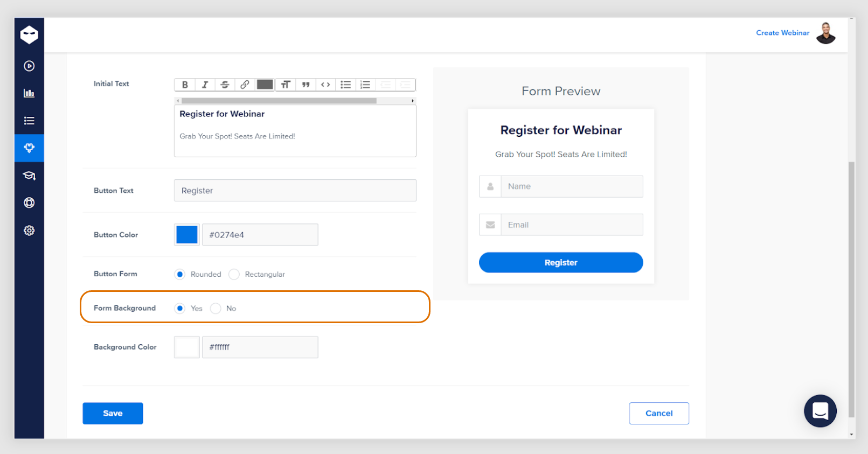Toggle bold formatting in Initial Text editor
The width and height of the screenshot is (868, 454).
[x=185, y=85]
